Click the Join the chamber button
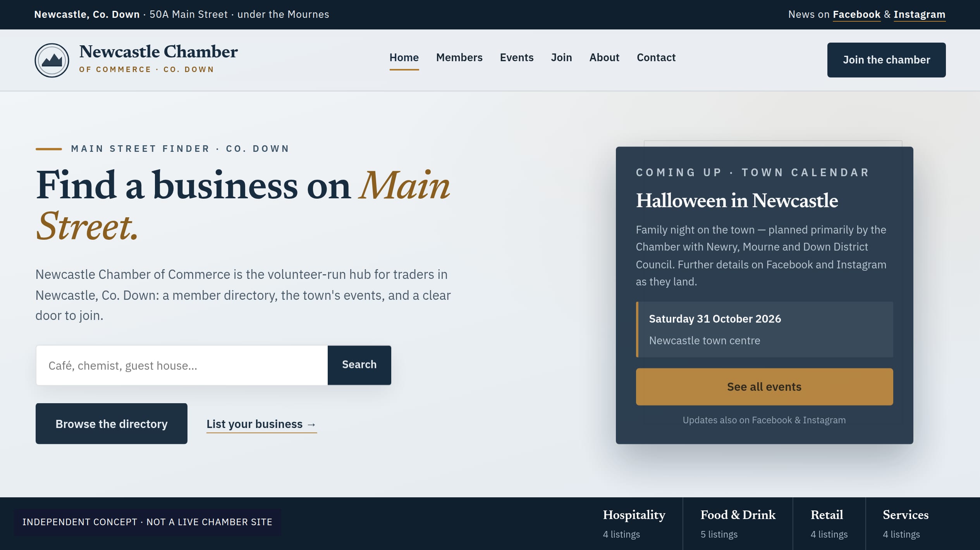This screenshot has height=550, width=980. coord(886,60)
